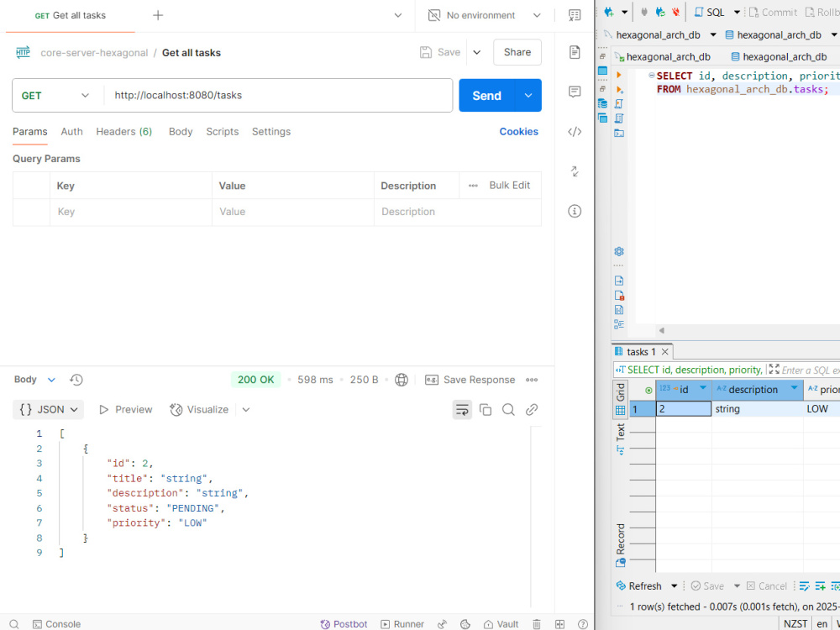Open the gear settings icon in DBeaver editor
Screen dimensions: 840x630
pos(619,252)
